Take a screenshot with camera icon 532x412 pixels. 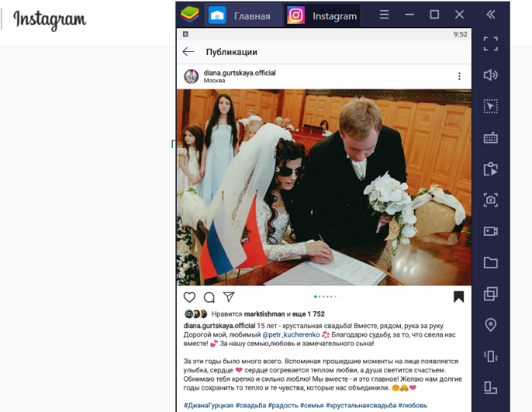pyautogui.click(x=491, y=200)
